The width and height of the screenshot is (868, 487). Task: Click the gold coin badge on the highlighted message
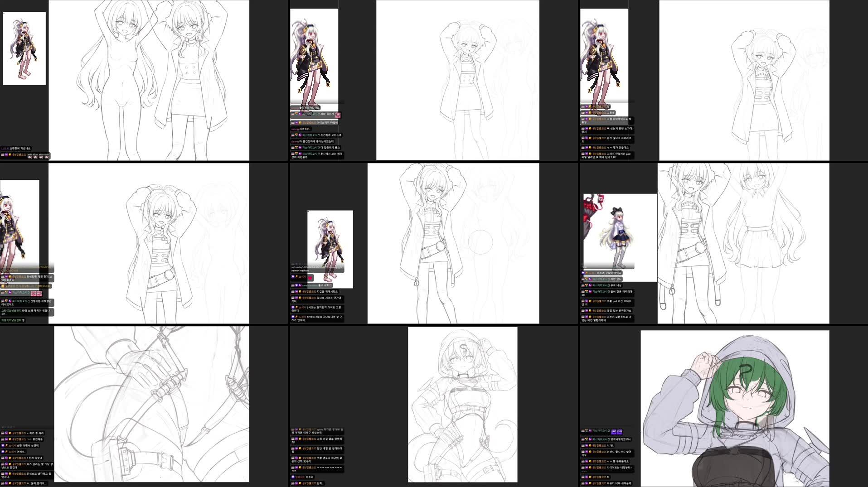[3, 286]
